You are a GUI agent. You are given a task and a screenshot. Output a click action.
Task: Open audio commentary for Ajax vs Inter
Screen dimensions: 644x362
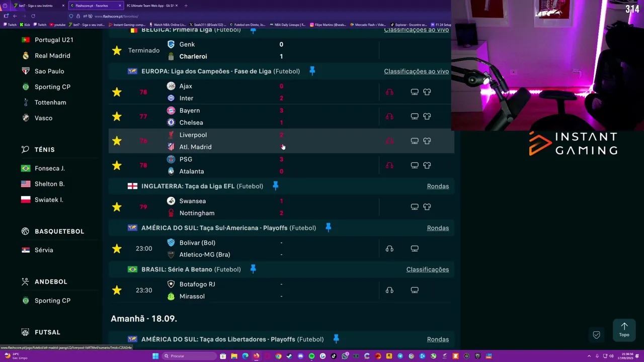(x=389, y=92)
